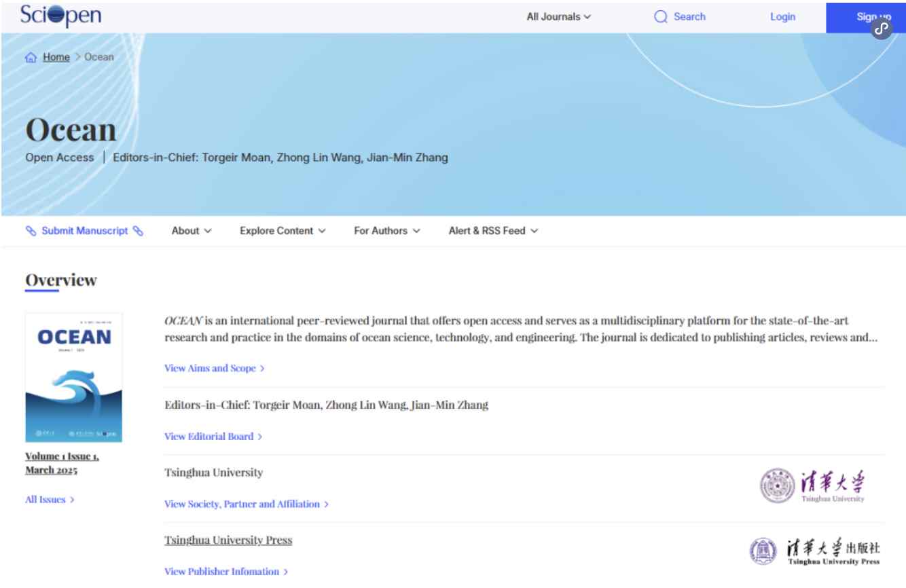906x588 pixels.
Task: Click the Tsinghua University logo
Action: (813, 487)
